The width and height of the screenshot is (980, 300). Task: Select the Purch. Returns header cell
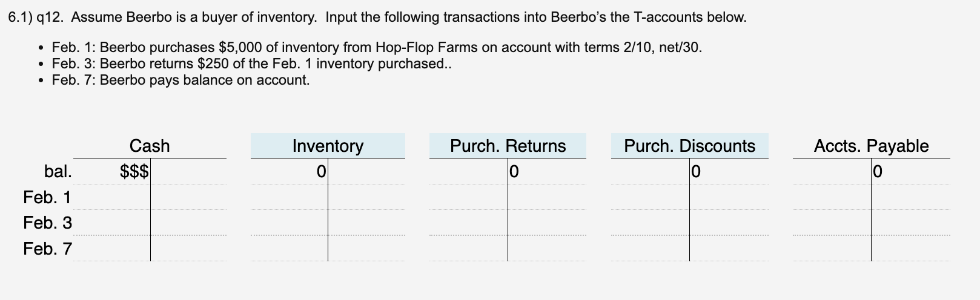tap(508, 146)
